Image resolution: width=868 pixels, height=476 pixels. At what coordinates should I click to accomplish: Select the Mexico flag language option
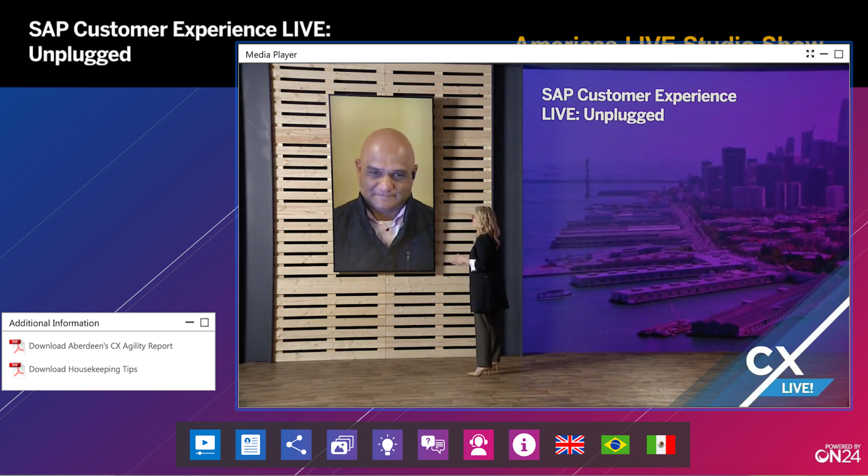tap(661, 445)
